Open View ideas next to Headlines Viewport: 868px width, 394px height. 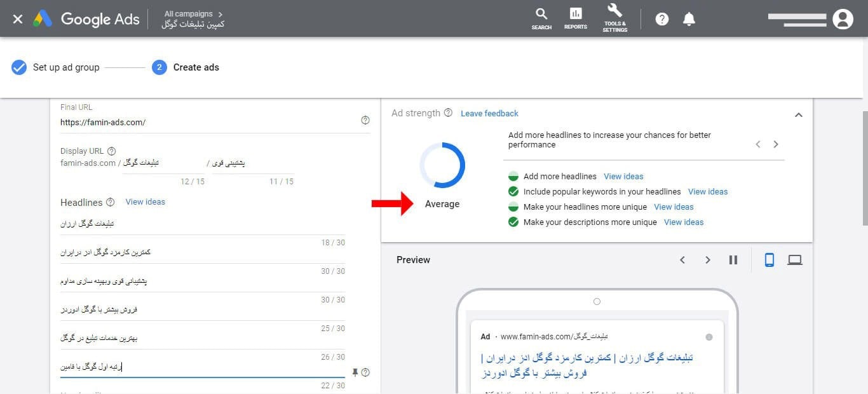(x=146, y=202)
